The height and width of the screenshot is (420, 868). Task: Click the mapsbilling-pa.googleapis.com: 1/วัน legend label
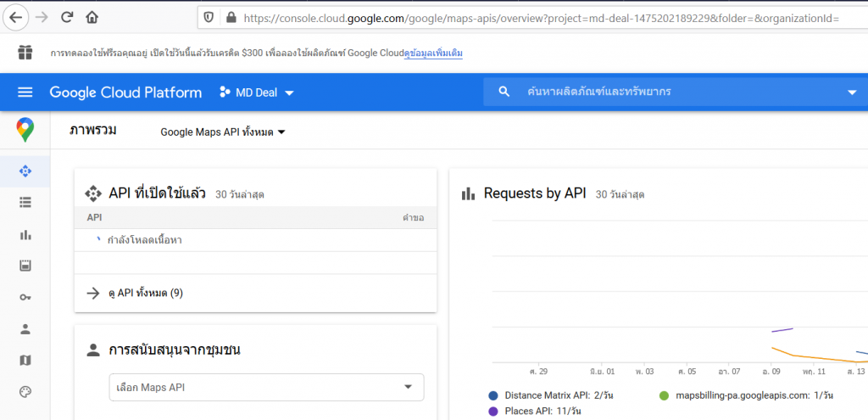point(754,395)
